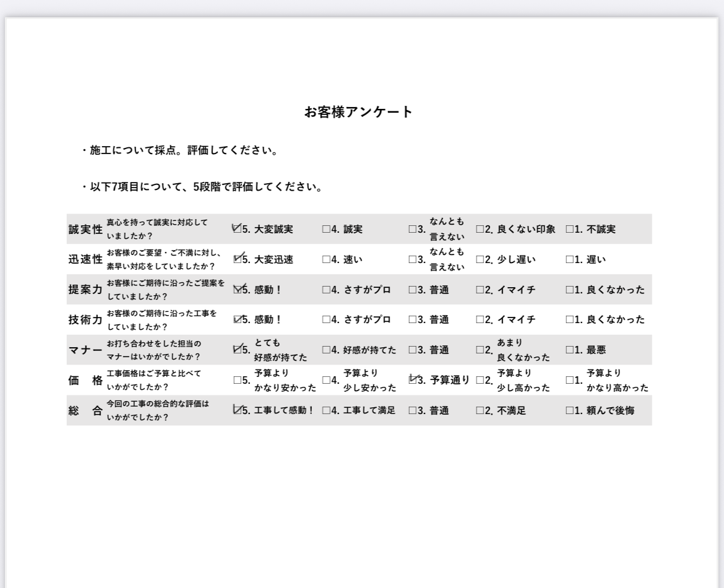The image size is (724, 588).
Task: Check the 5. 大変誠実 checkbox
Action: 237,229
